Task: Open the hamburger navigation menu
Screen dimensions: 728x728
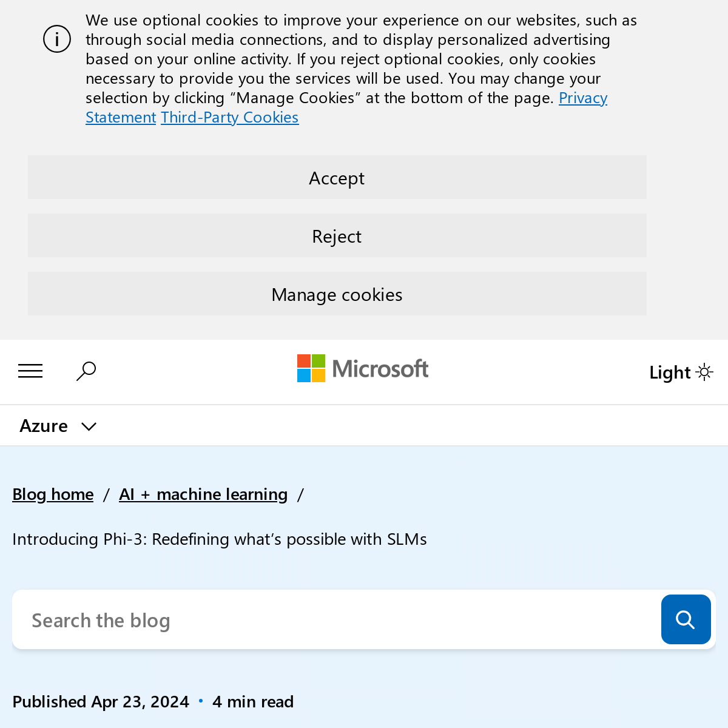Action: point(30,371)
